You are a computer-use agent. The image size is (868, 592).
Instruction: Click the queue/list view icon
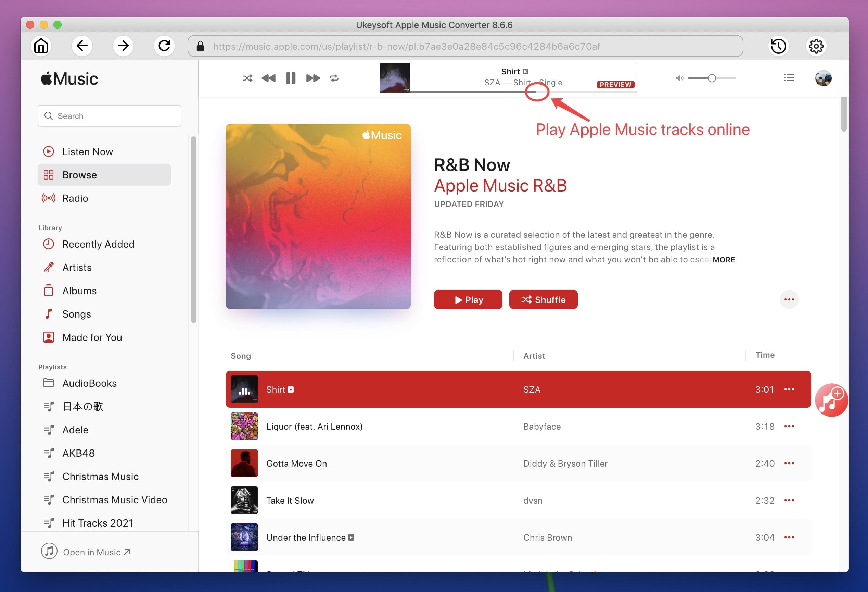(x=790, y=79)
